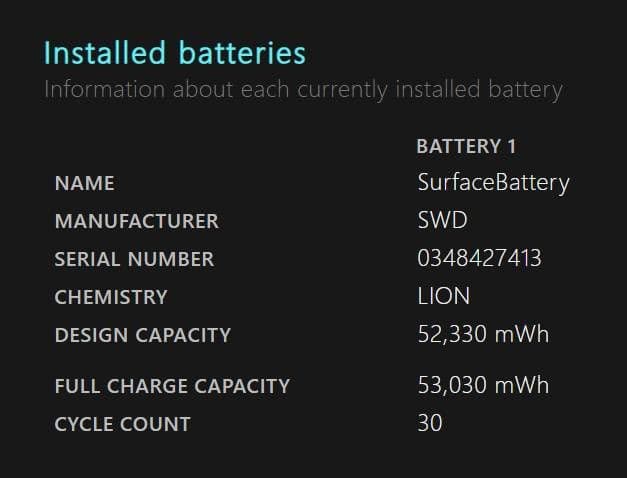Click the CYCLE COUNT label
The width and height of the screenshot is (627, 478).
pyautogui.click(x=122, y=424)
